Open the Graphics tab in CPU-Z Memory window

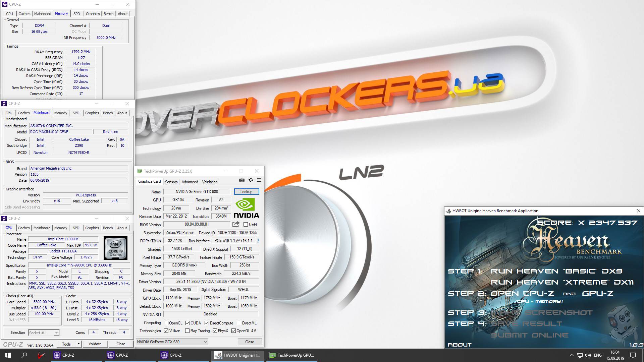[x=93, y=14]
